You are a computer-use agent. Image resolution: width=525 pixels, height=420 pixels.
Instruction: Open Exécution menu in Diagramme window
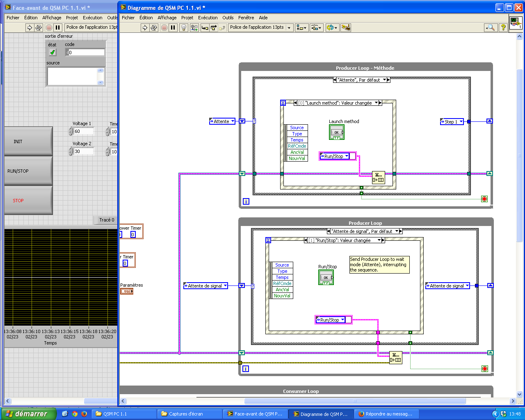(208, 18)
